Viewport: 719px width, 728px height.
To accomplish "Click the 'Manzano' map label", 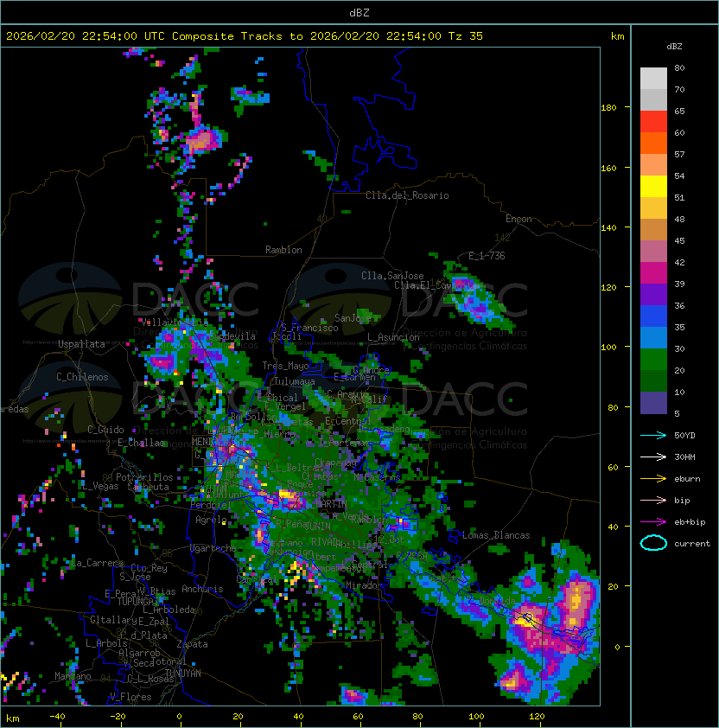I will pos(73,676).
